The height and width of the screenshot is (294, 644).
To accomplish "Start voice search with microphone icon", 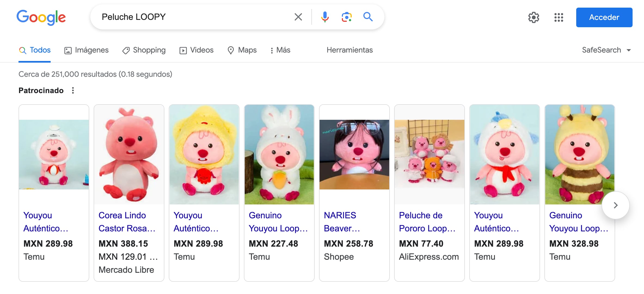I will pyautogui.click(x=324, y=17).
